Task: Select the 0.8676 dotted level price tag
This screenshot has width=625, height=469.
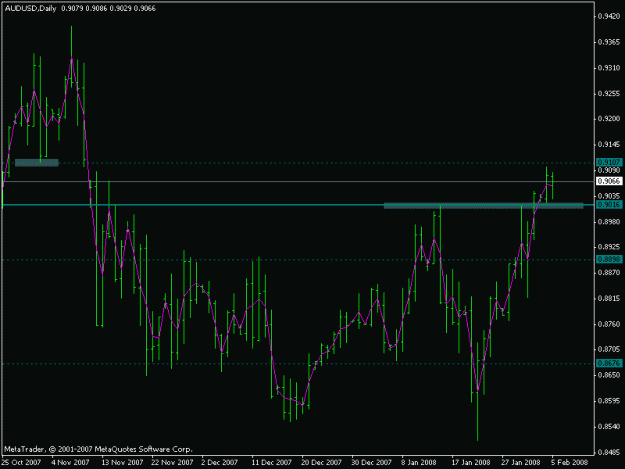Action: (x=609, y=363)
